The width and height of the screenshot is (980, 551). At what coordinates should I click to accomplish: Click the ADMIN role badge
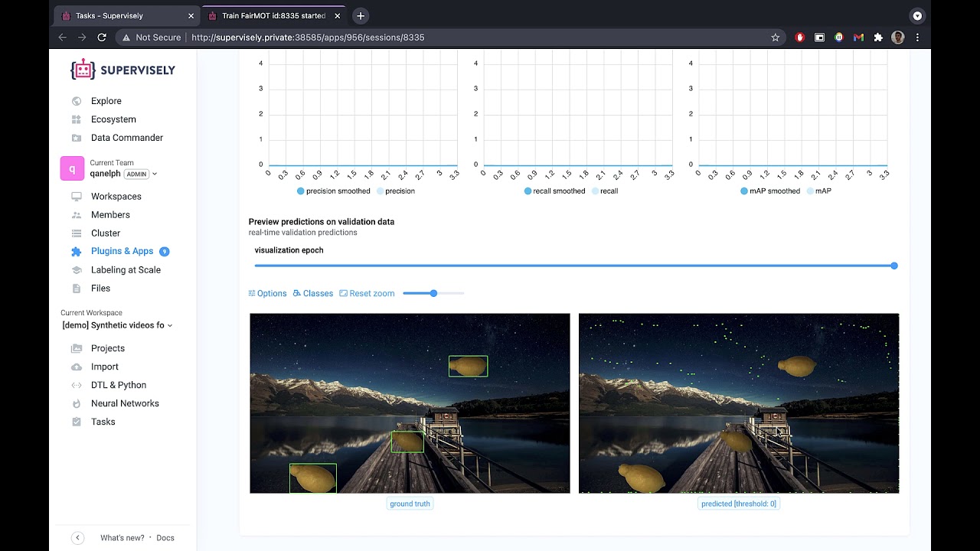pyautogui.click(x=136, y=174)
